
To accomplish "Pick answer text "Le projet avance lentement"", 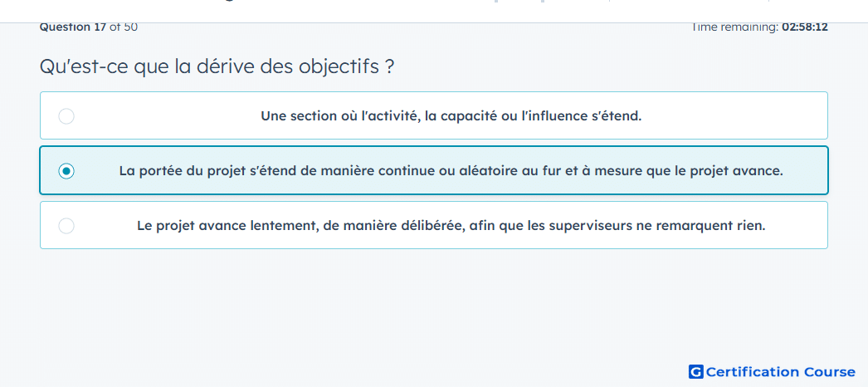I will (x=451, y=226).
